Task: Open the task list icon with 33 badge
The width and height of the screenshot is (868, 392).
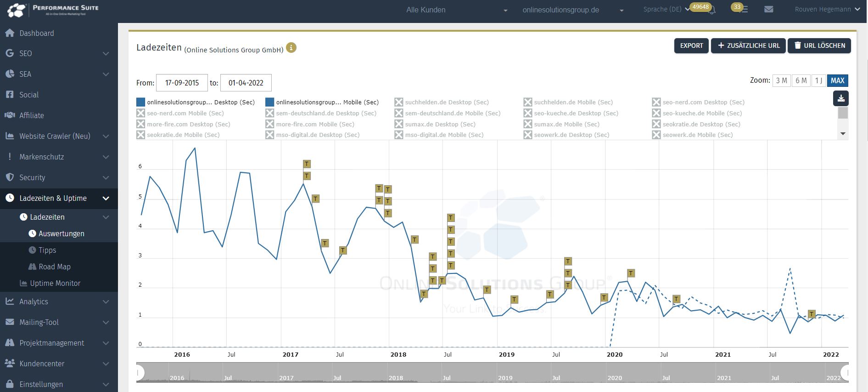Action: (x=744, y=9)
